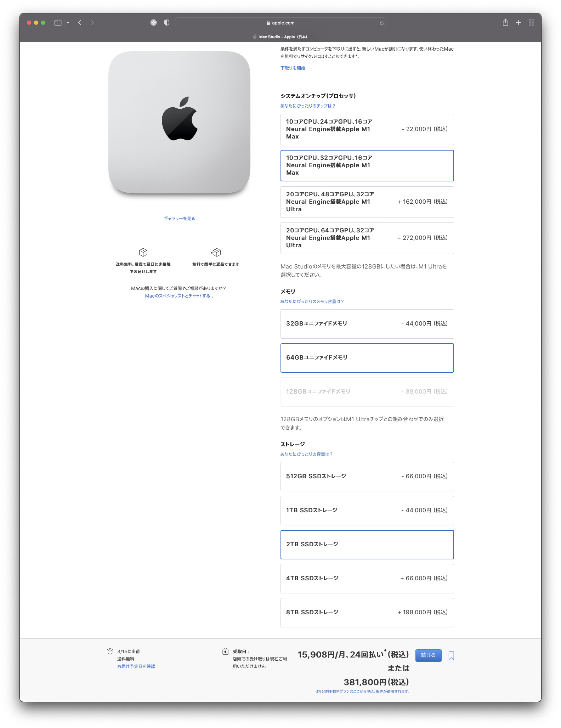Click the blue 続ける button
The image size is (561, 728).
(428, 655)
